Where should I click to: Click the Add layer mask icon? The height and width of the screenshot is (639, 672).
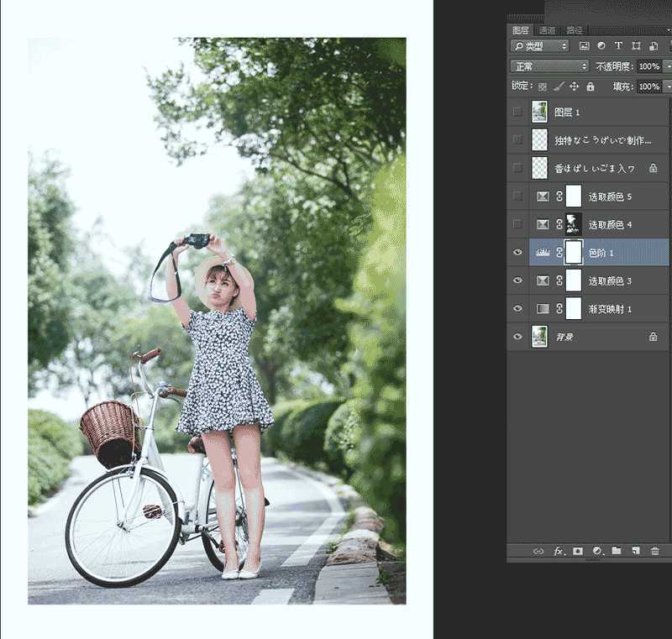pos(577,551)
